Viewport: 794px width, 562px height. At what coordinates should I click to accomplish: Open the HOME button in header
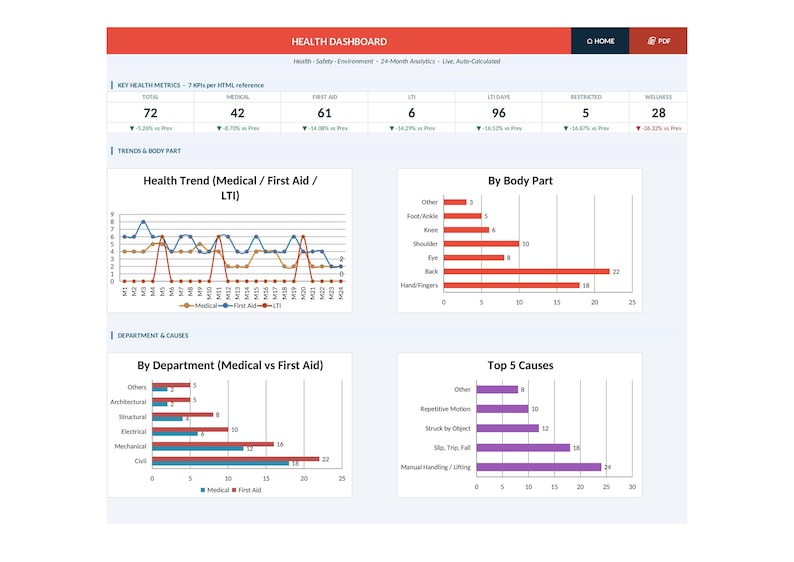pyautogui.click(x=600, y=41)
